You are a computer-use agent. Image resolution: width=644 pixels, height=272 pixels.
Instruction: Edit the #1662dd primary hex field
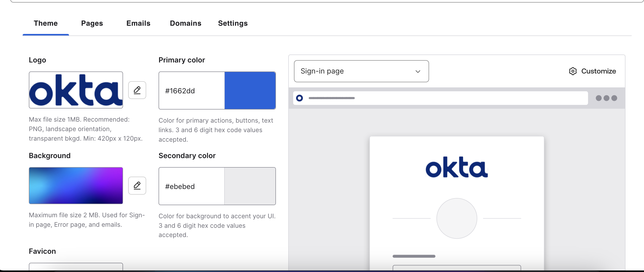coord(192,90)
